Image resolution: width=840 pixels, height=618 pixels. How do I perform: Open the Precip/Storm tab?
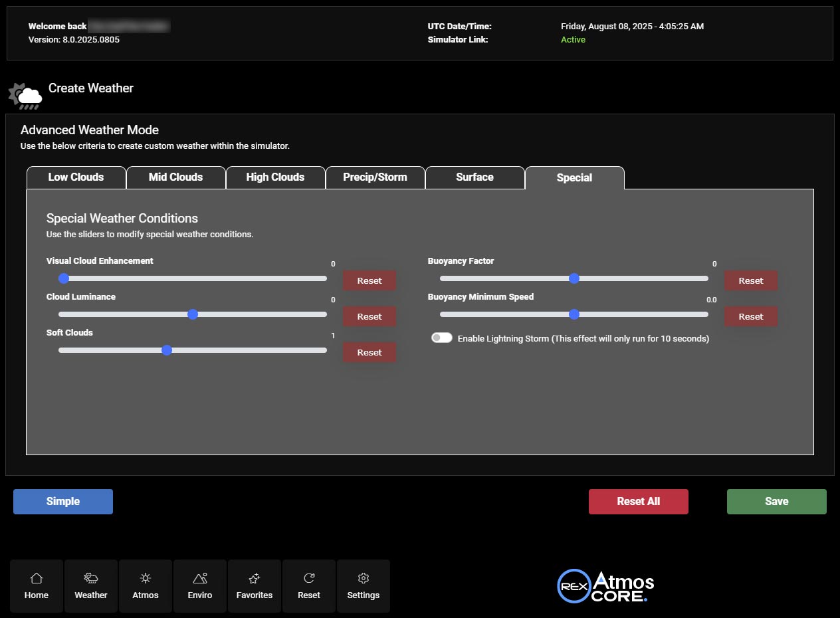375,177
